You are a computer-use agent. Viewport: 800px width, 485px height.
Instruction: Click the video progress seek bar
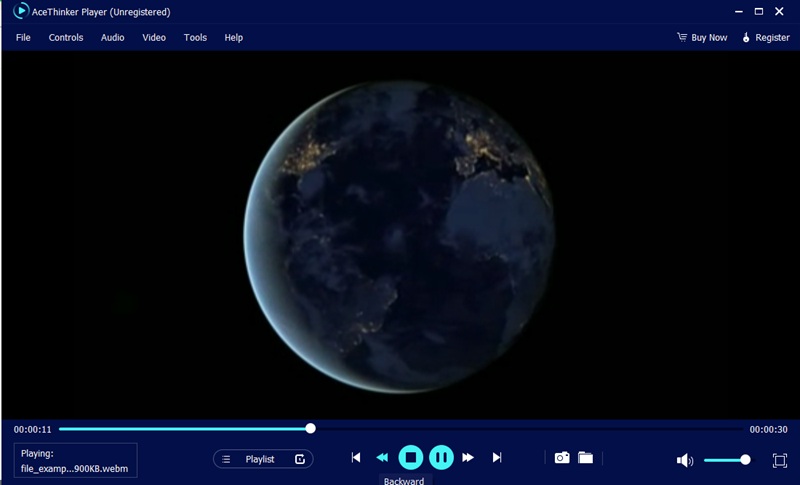click(x=400, y=428)
